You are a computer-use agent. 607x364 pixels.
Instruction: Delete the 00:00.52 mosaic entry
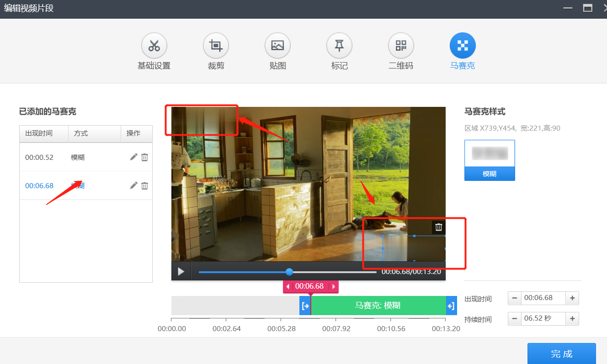(144, 157)
